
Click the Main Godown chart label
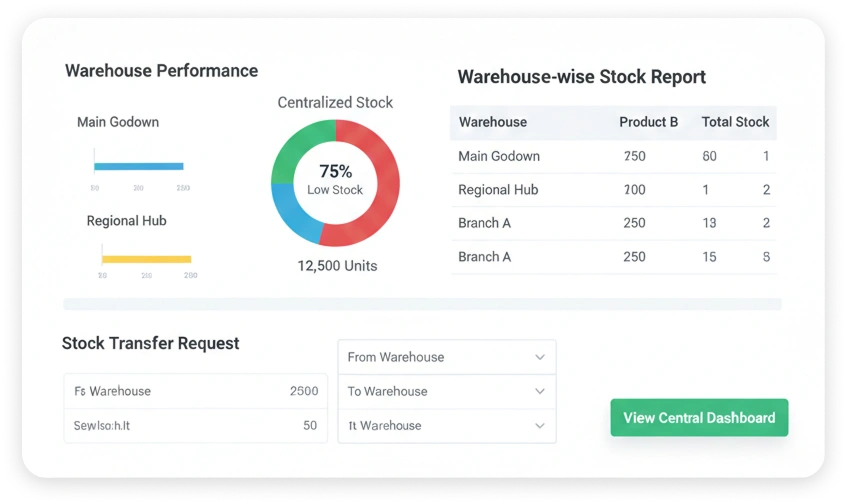118,122
